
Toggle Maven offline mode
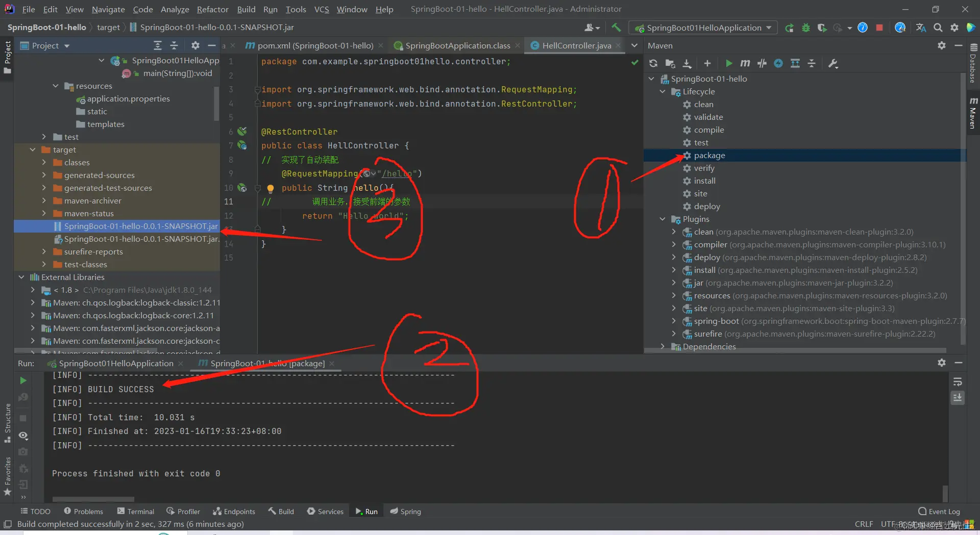[x=762, y=63]
